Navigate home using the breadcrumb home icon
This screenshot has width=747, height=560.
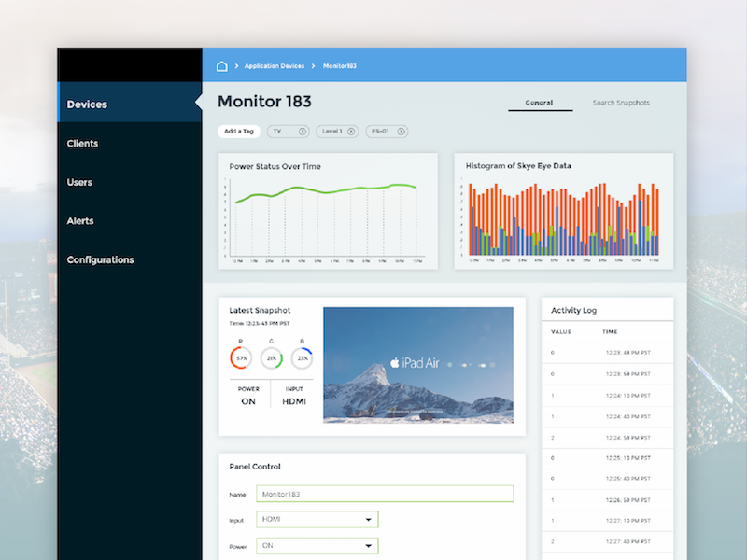220,65
